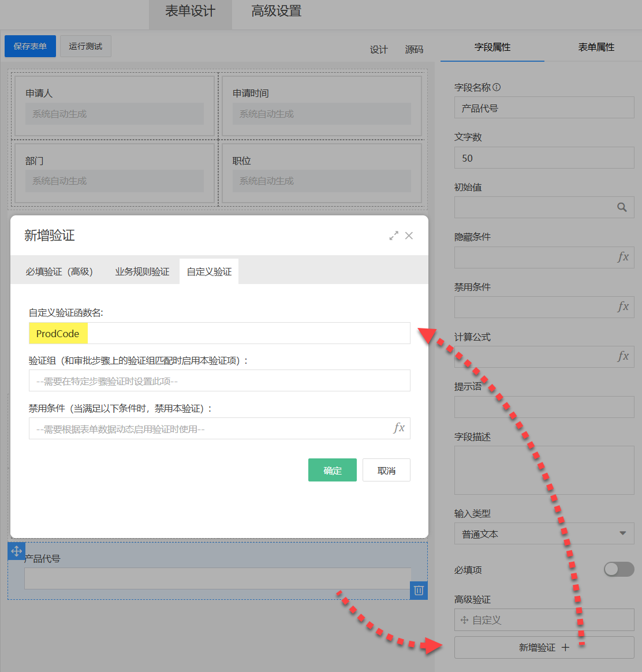Select the 高级设置 top tab
The image size is (642, 672).
coord(276,12)
